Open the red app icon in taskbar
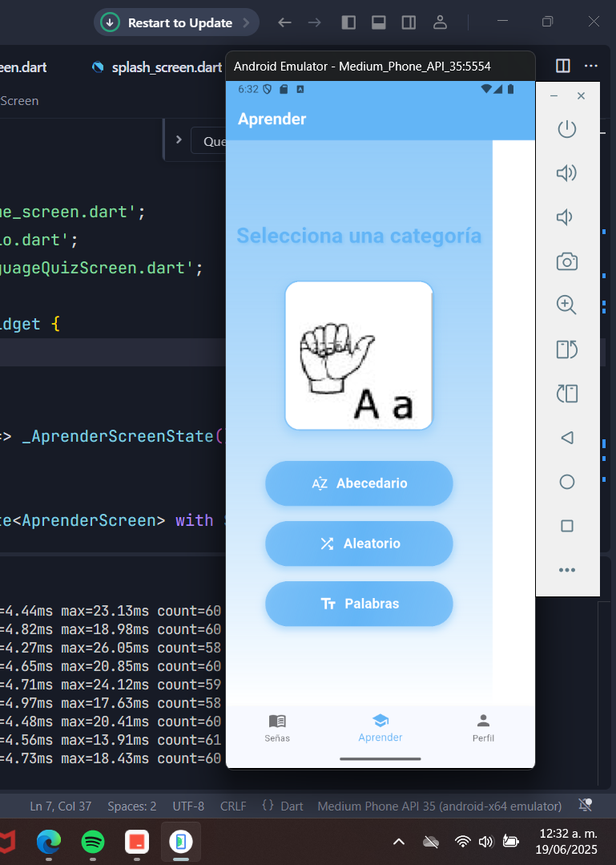This screenshot has width=616, height=865. (x=137, y=842)
